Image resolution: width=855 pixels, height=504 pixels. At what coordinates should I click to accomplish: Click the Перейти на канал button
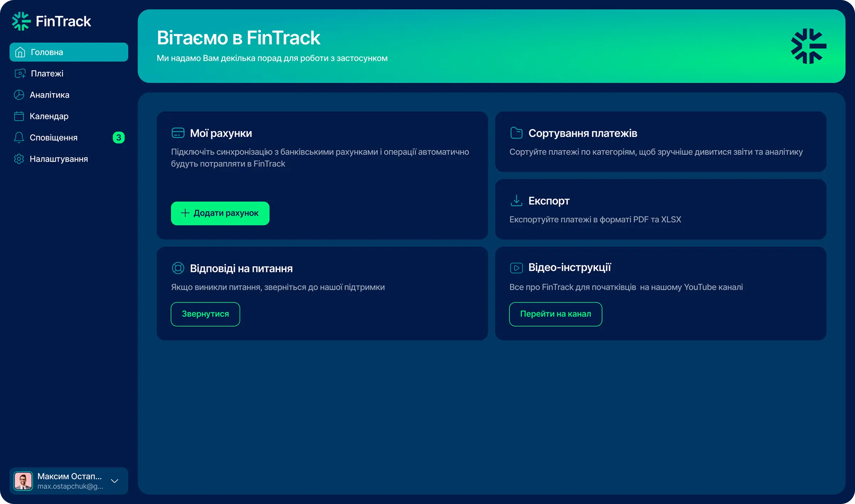556,314
